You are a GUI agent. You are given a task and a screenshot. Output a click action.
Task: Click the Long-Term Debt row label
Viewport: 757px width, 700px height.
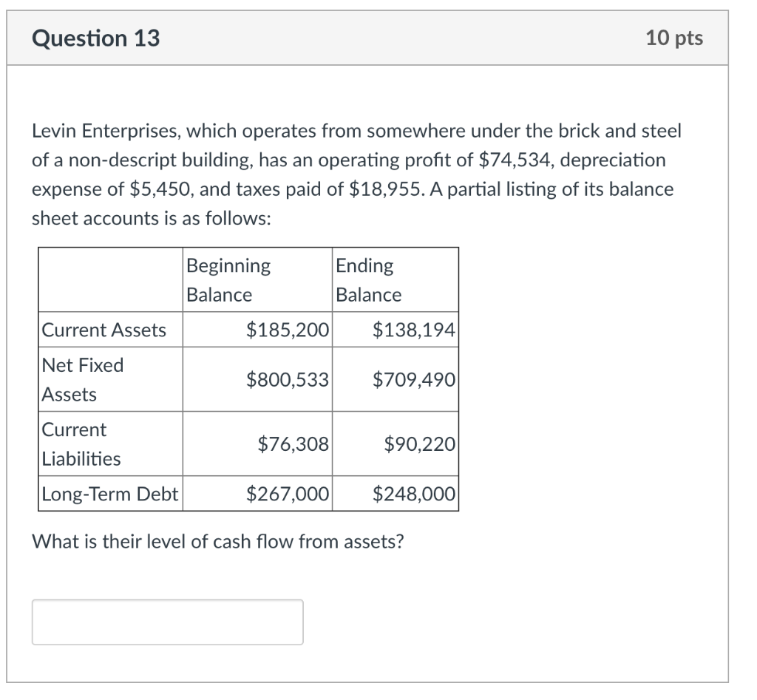[109, 495]
